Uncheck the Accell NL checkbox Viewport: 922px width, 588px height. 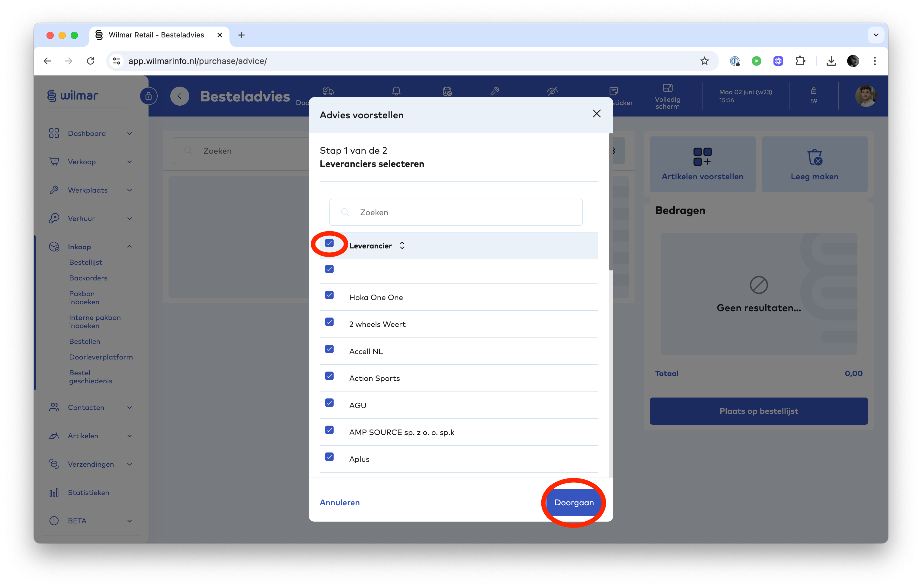tap(329, 349)
